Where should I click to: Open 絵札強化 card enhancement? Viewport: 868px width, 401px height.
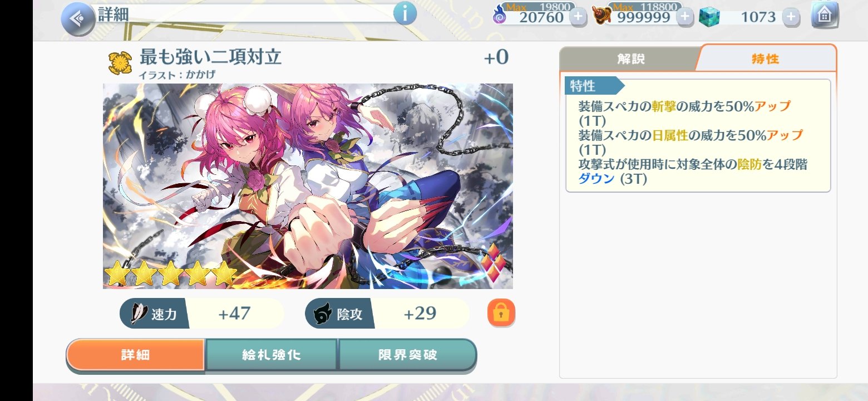pyautogui.click(x=272, y=355)
